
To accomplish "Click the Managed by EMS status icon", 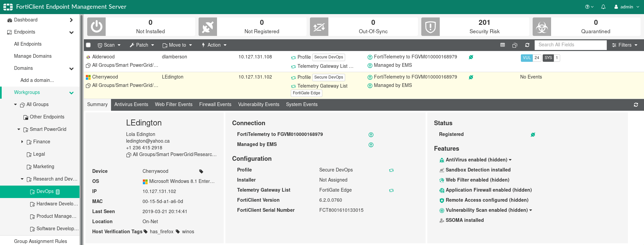I will [x=371, y=145].
